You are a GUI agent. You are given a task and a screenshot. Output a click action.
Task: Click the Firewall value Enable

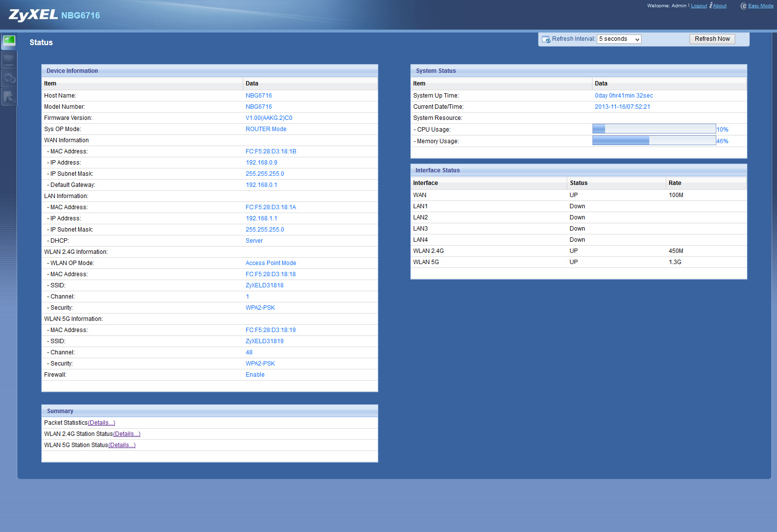[x=255, y=375]
